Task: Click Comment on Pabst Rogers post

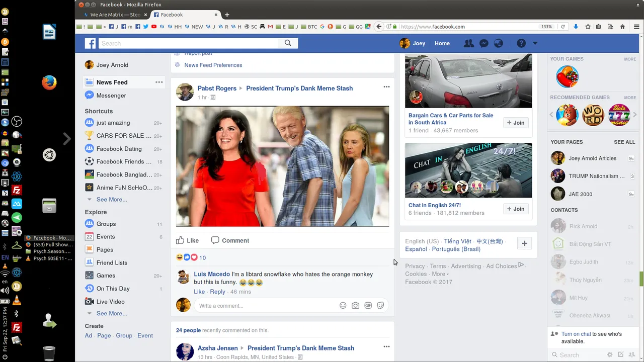Action: [x=230, y=240]
